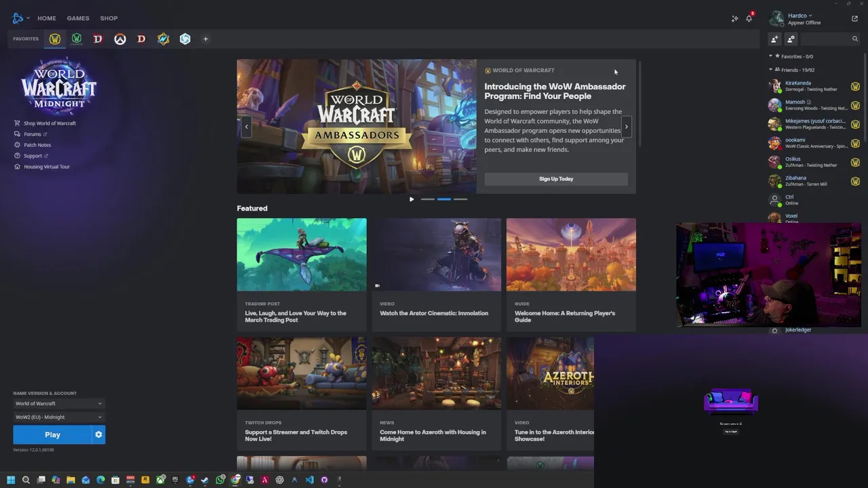
Task: Open the GAMES tab
Action: coord(78,18)
